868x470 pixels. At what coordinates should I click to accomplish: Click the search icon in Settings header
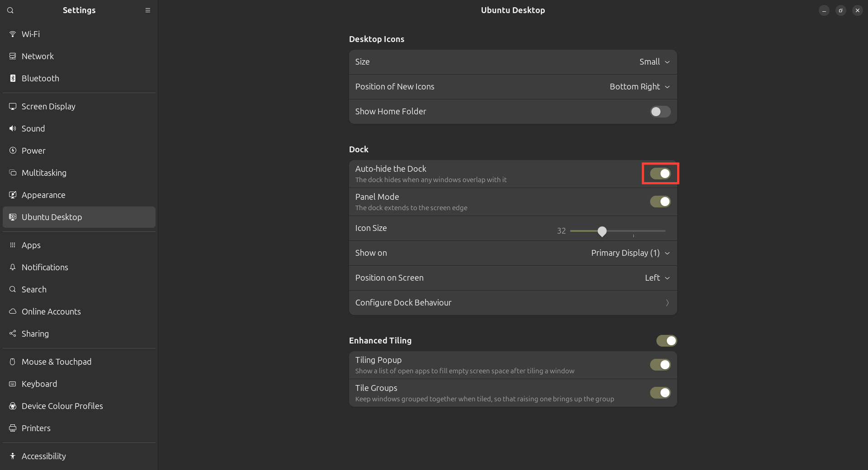(10, 10)
